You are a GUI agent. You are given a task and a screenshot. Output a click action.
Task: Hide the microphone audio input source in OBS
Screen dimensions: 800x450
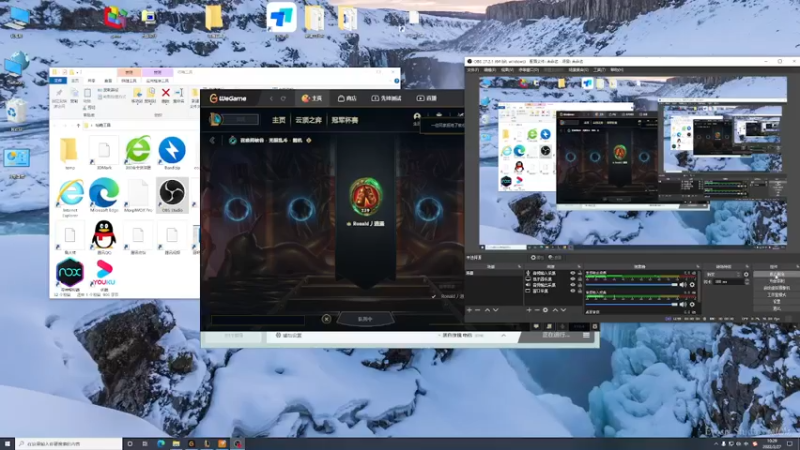click(573, 272)
